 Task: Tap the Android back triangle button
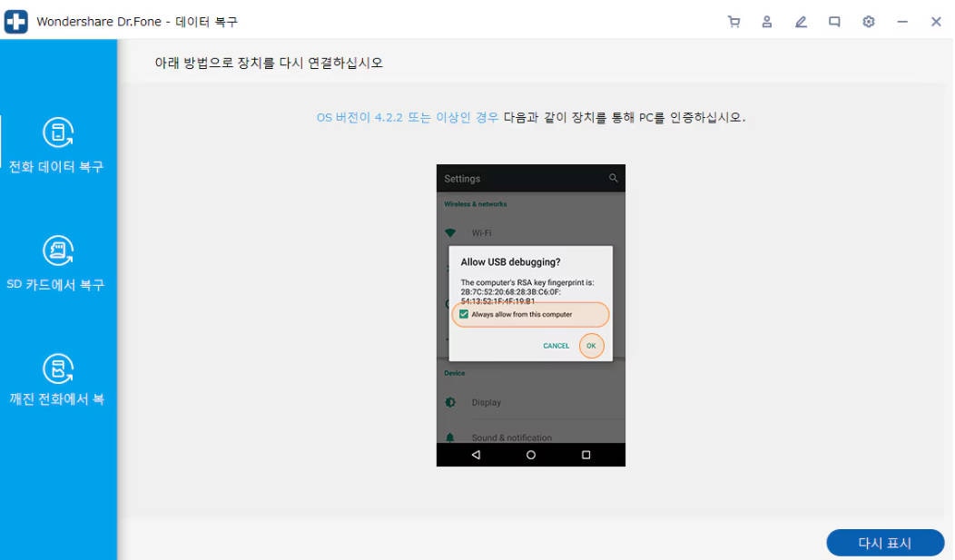pyautogui.click(x=476, y=455)
